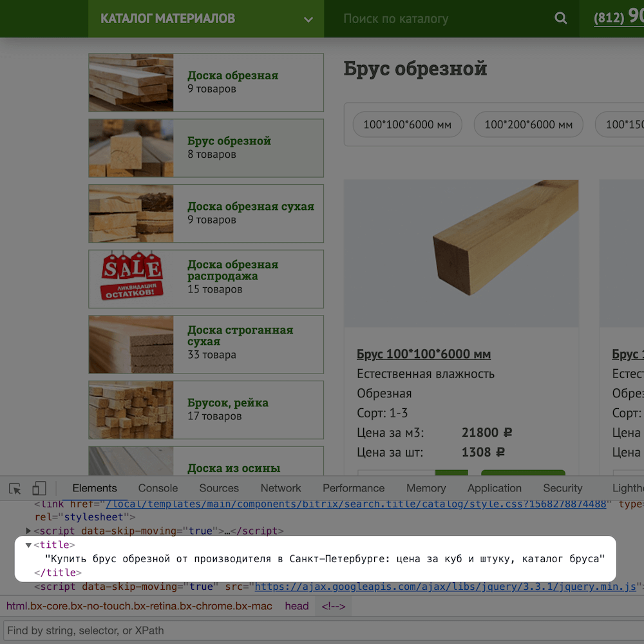The height and width of the screenshot is (644, 644).
Task: Click the wooden beam product image
Action: coord(461,253)
